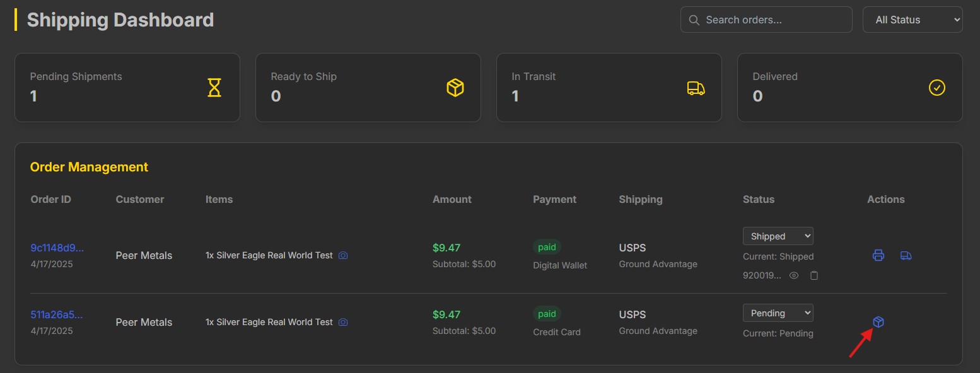The width and height of the screenshot is (980, 373).
Task: Open order 9c1148d9 link
Action: tap(57, 248)
